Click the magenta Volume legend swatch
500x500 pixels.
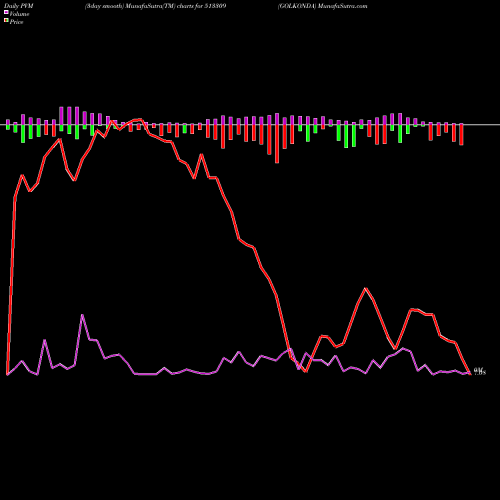[x=6, y=12]
